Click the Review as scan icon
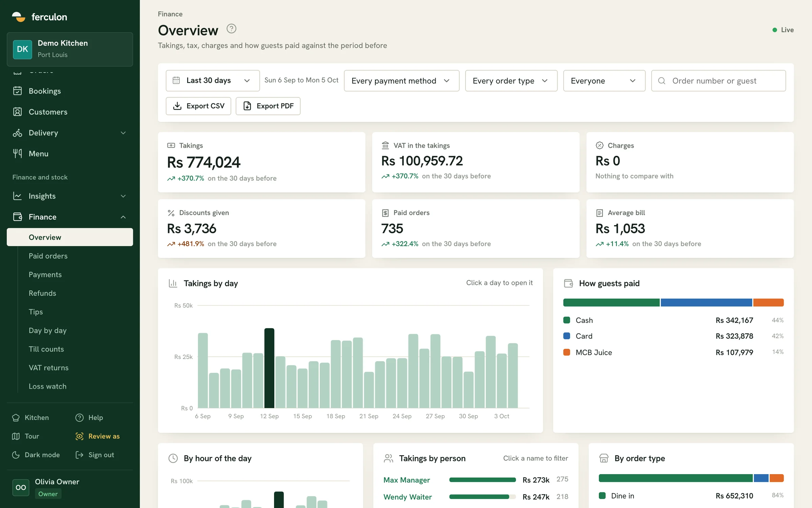Viewport: 812px width, 508px height. [80, 436]
